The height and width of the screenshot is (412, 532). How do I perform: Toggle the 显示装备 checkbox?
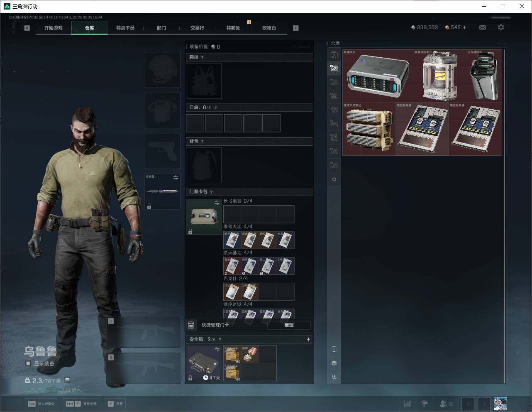[x=28, y=363]
